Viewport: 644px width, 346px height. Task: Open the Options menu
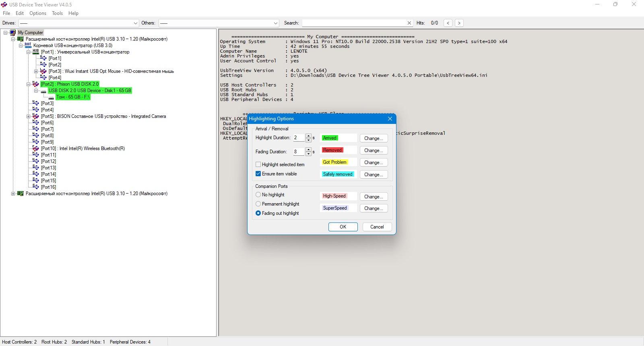coord(38,13)
